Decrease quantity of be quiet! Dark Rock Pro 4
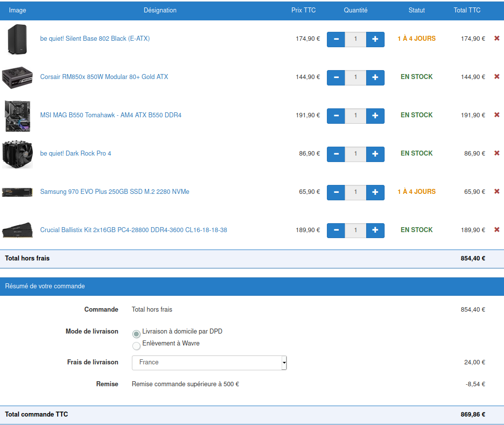 point(336,154)
